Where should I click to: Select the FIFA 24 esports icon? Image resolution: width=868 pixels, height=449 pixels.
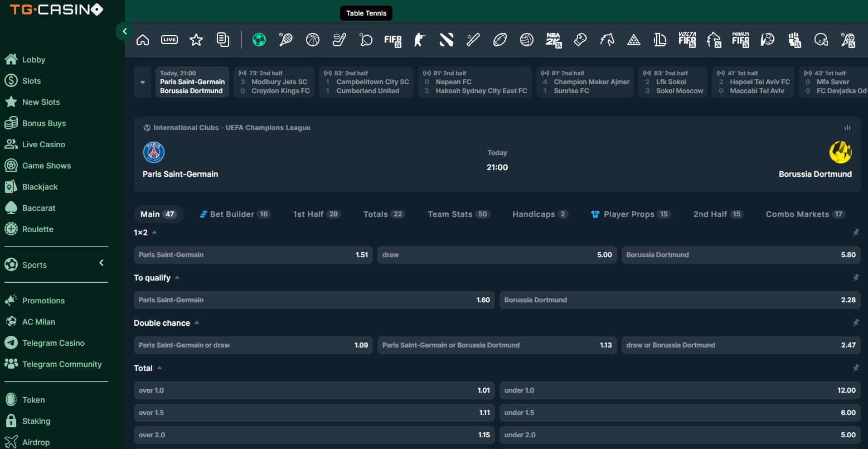[393, 40]
